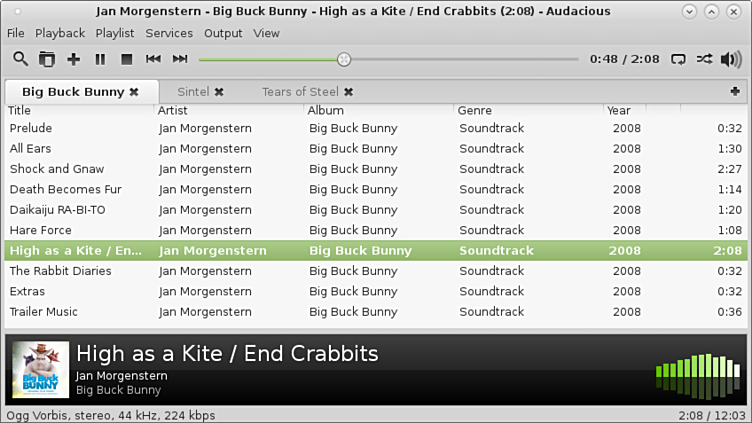Click the open files icon
752x423 pixels.
click(47, 59)
